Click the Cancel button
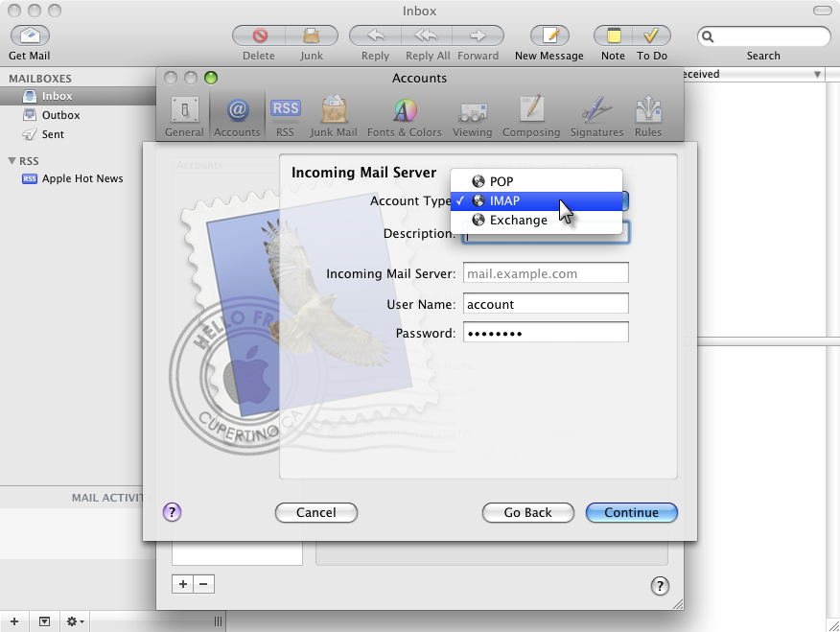840x632 pixels. (x=316, y=512)
